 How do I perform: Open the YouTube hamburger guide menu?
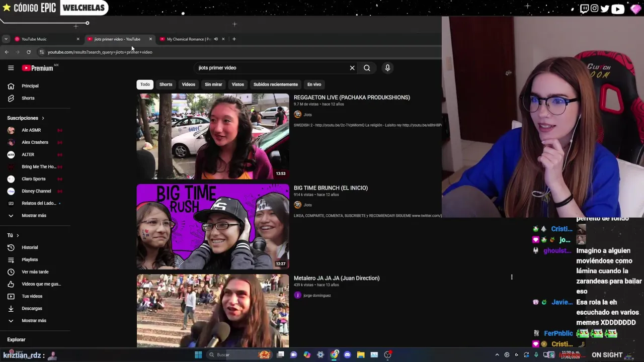click(x=11, y=68)
